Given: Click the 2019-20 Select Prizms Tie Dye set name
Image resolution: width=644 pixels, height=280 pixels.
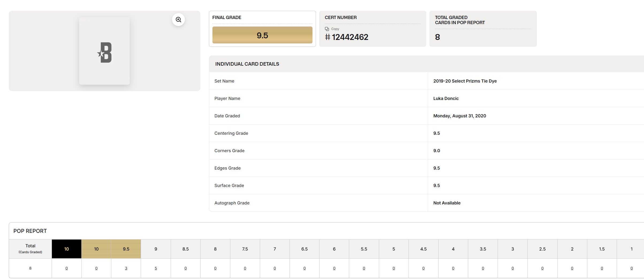Looking at the screenshot, I should pos(465,81).
